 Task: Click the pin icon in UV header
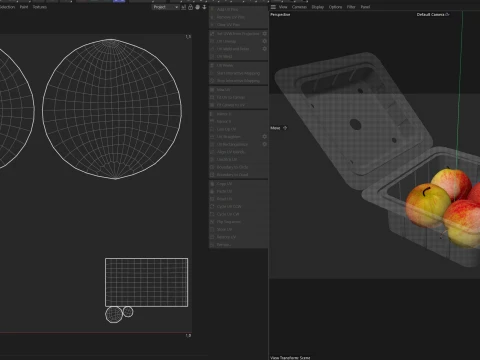tap(204, 7)
